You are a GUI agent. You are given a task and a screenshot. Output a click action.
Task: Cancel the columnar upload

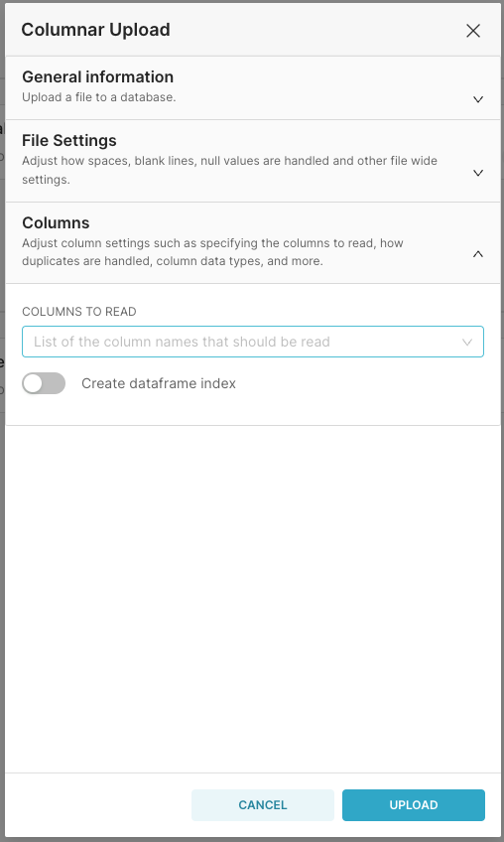coord(263,805)
